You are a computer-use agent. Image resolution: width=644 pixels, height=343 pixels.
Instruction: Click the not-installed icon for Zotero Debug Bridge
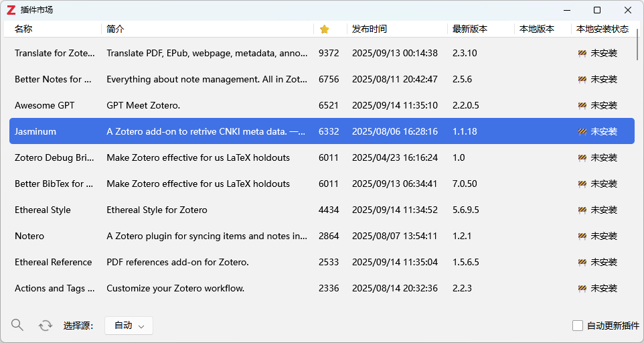(582, 157)
